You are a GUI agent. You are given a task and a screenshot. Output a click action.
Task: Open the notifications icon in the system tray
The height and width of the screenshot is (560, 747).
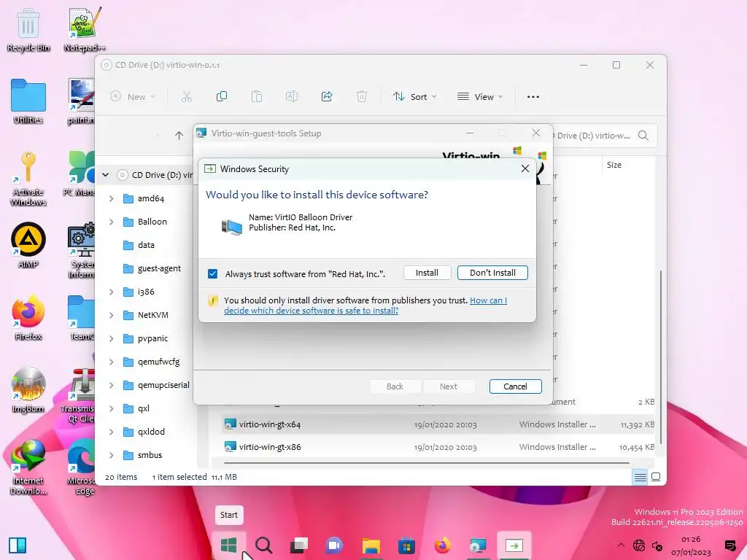tap(729, 545)
